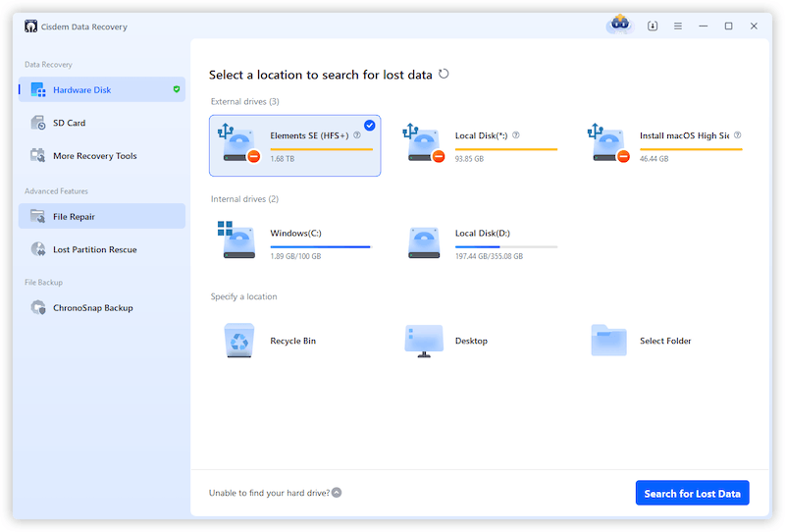This screenshot has height=532, width=785.
Task: Open the Hardware Disk section
Action: pyautogui.click(x=102, y=89)
